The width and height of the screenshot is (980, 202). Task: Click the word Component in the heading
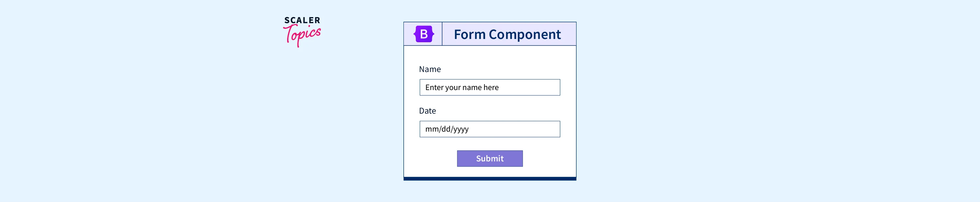point(525,34)
